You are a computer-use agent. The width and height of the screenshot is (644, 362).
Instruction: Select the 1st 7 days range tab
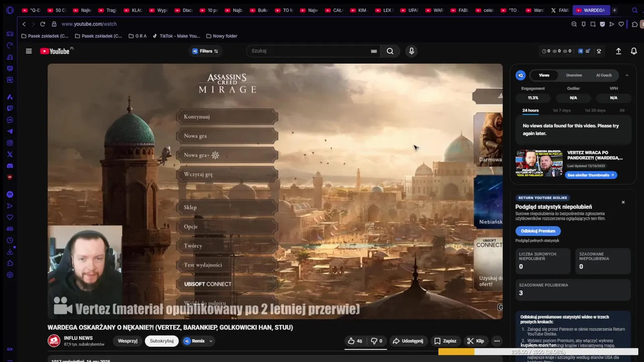(561, 110)
